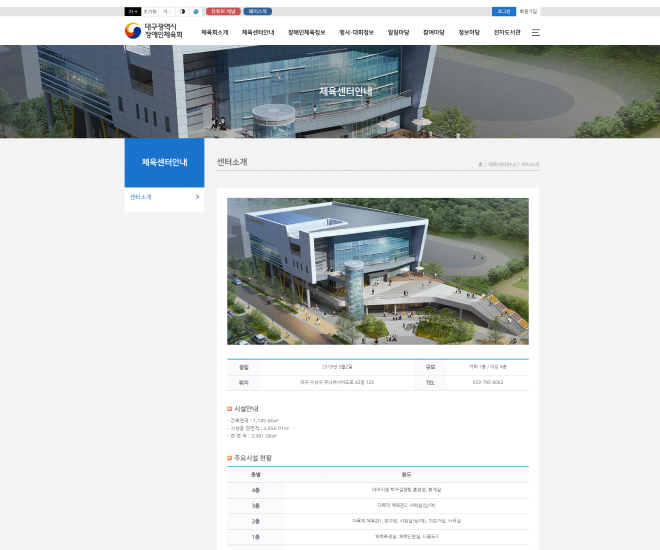660x550 pixels.
Task: Click the home icon in breadcrumb
Action: coord(481,164)
